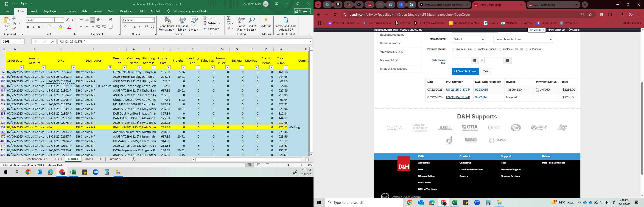
Task: Select the Invoices - Unpaid radio button
Action: [475, 50]
